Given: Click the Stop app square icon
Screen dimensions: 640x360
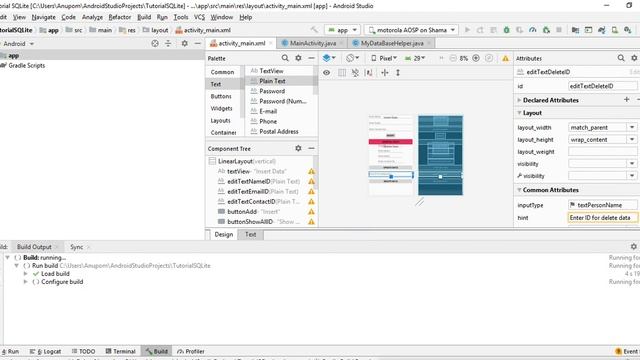Looking at the screenshot, I should (559, 30).
